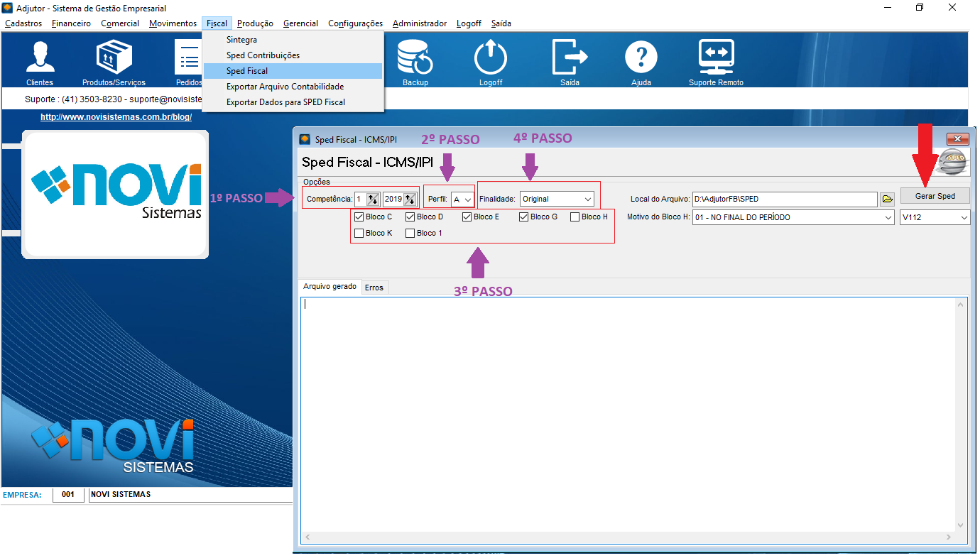The width and height of the screenshot is (980, 558).
Task: Browse folder icon next to Local do Arquivo
Action: 888,199
